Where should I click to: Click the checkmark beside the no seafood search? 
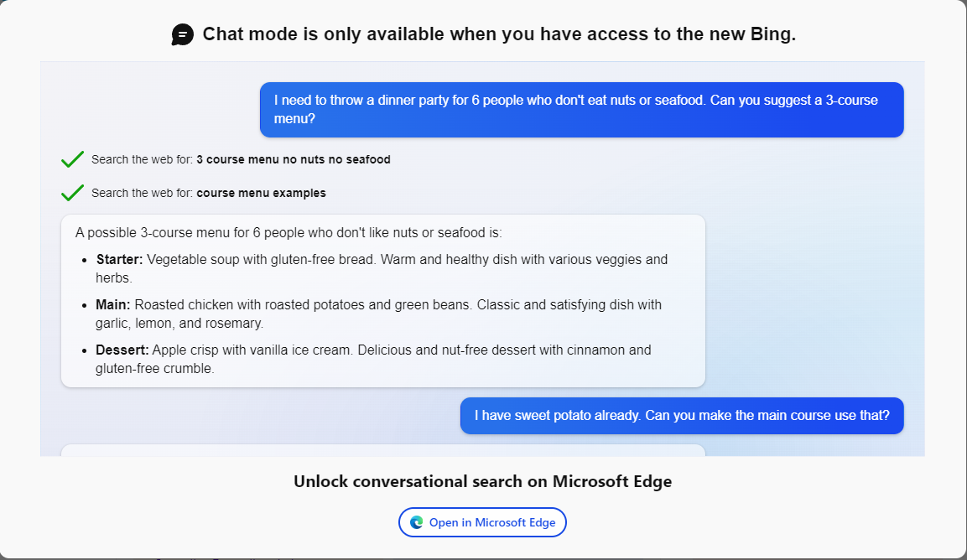72,158
